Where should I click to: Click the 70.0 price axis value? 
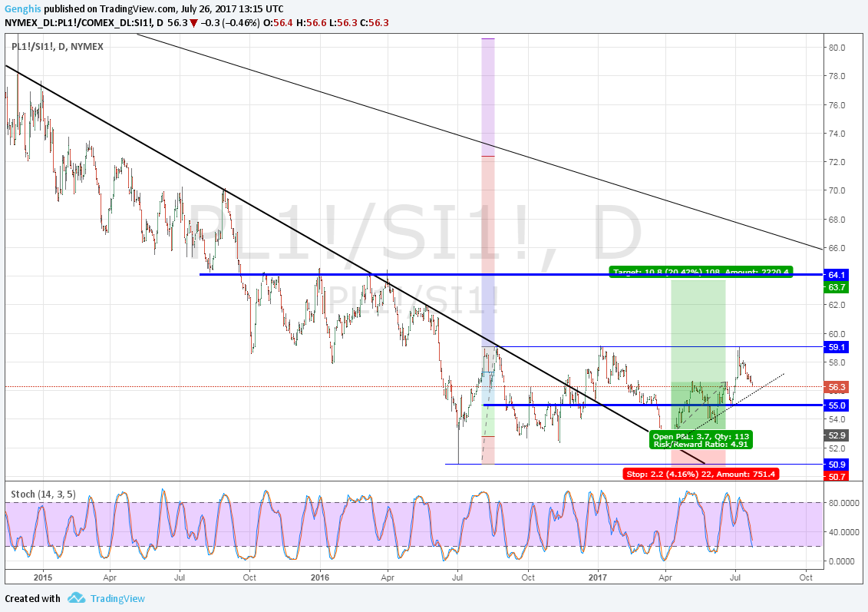point(837,190)
